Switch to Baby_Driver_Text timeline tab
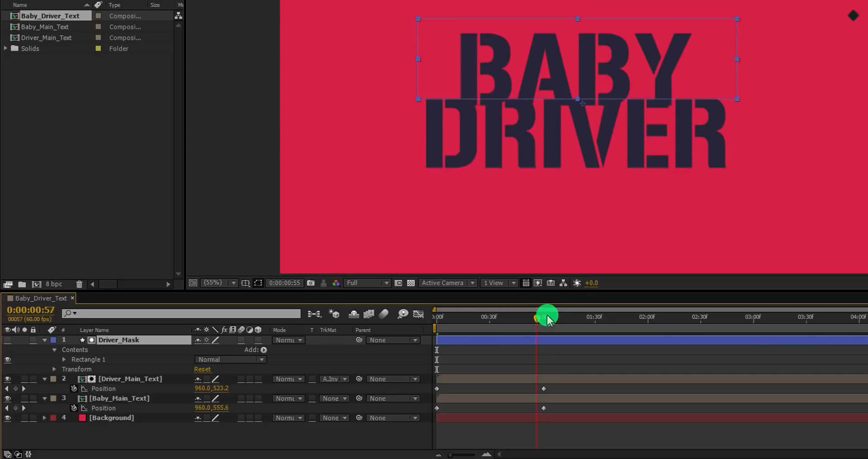868x459 pixels. pos(41,298)
